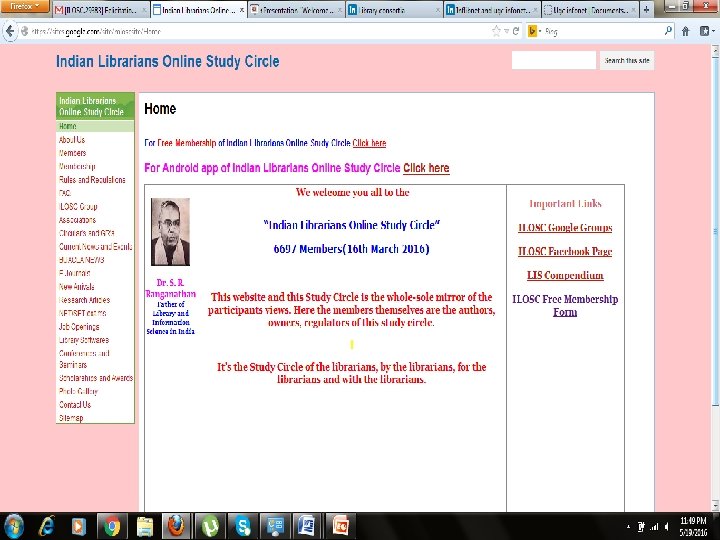
Task: Open Members in the sidebar
Action: point(73,153)
